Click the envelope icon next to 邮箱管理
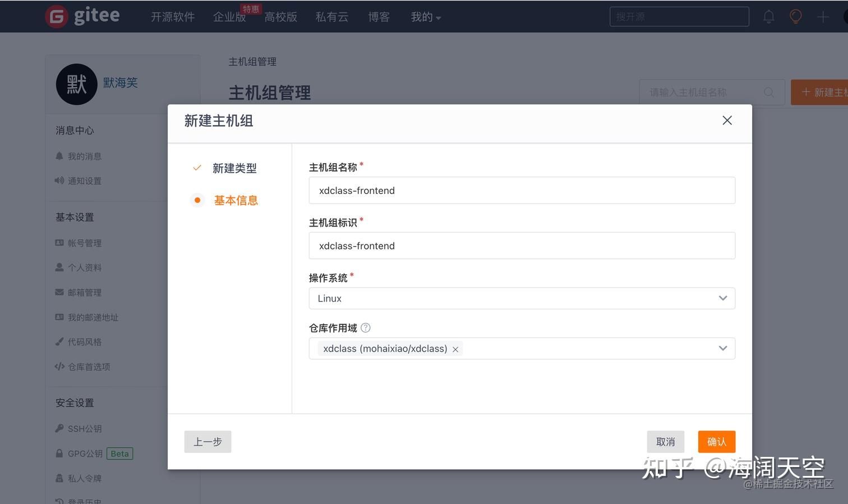Image resolution: width=848 pixels, height=504 pixels. click(59, 292)
